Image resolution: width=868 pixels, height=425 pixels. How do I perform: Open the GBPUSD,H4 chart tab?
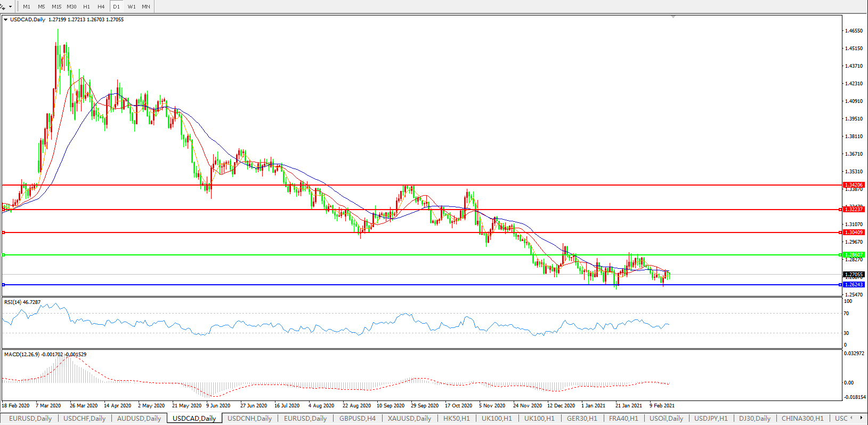pos(358,419)
